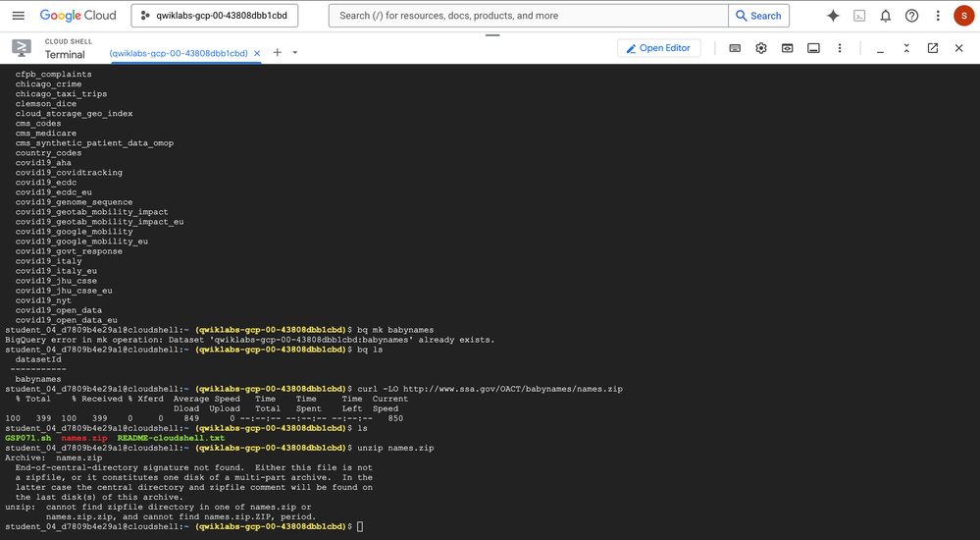980x540 pixels.
Task: Open the project selector qwiklabs-gcp-00-43808dbb1cbd
Action: coord(215,16)
